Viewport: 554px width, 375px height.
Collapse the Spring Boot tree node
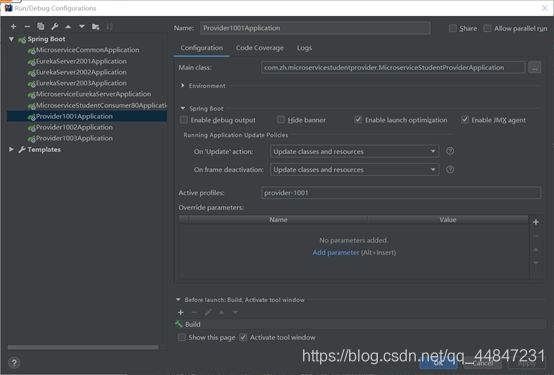[11, 39]
